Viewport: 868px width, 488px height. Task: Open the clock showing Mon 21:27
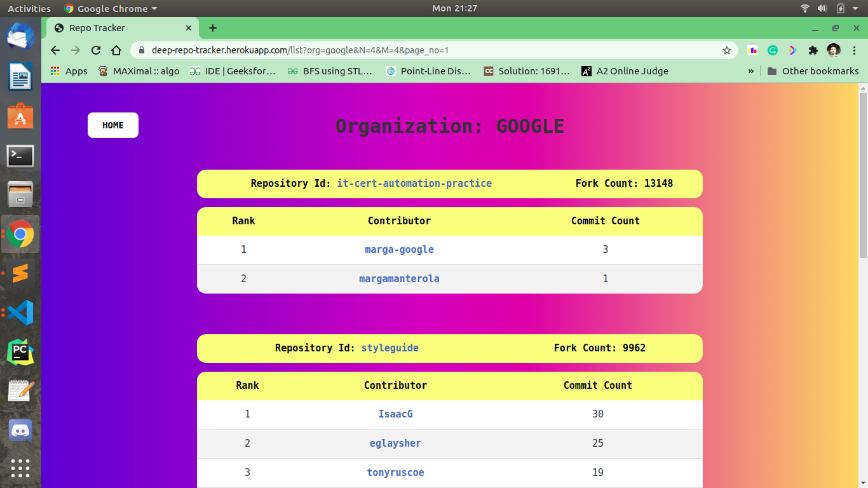(454, 8)
